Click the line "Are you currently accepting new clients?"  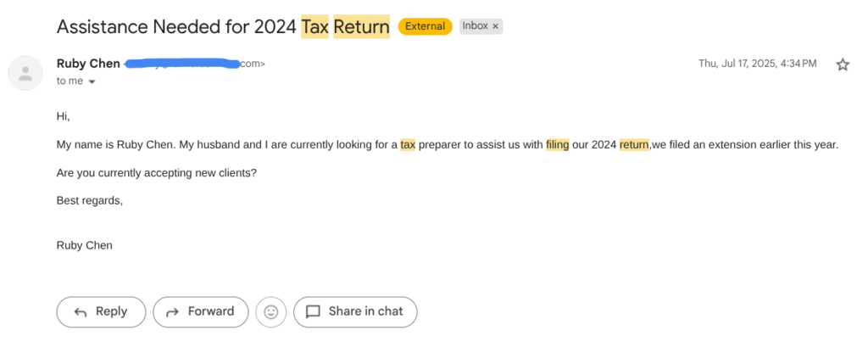coord(156,172)
